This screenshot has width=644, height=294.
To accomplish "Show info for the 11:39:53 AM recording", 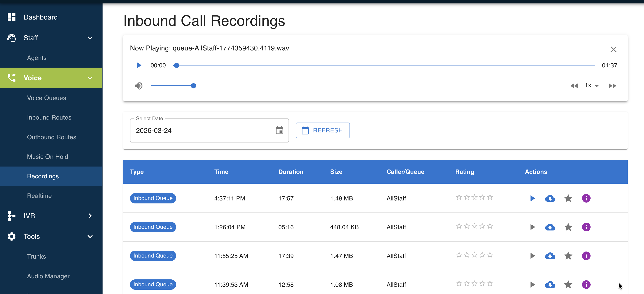I will (586, 285).
